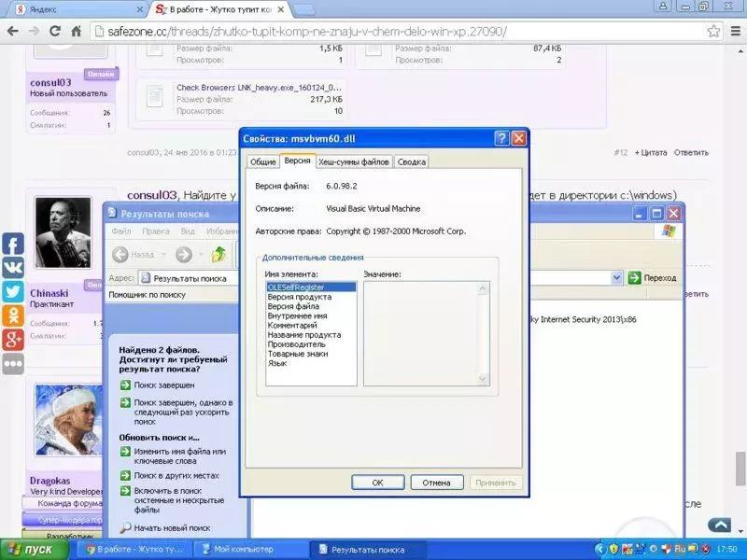This screenshot has height=560, width=747.
Task: Open the Адрес dropdown arrow in search window
Action: tap(616, 277)
